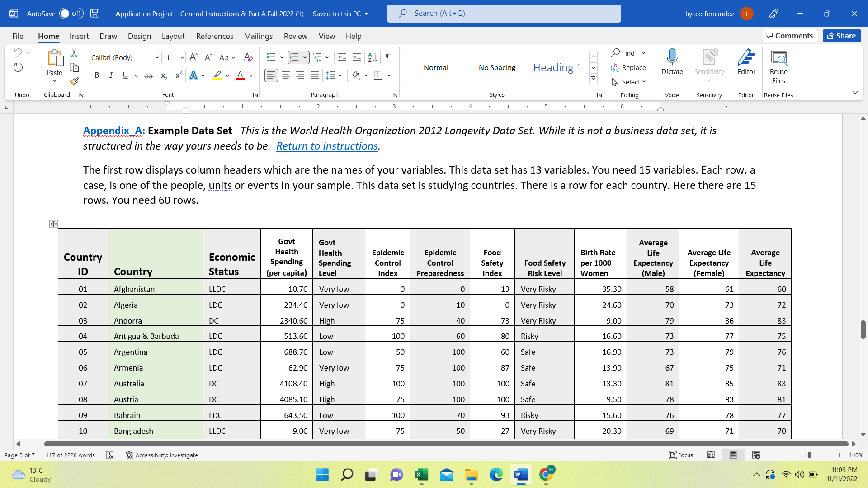
Task: Show paragraph marks
Action: coord(388,57)
